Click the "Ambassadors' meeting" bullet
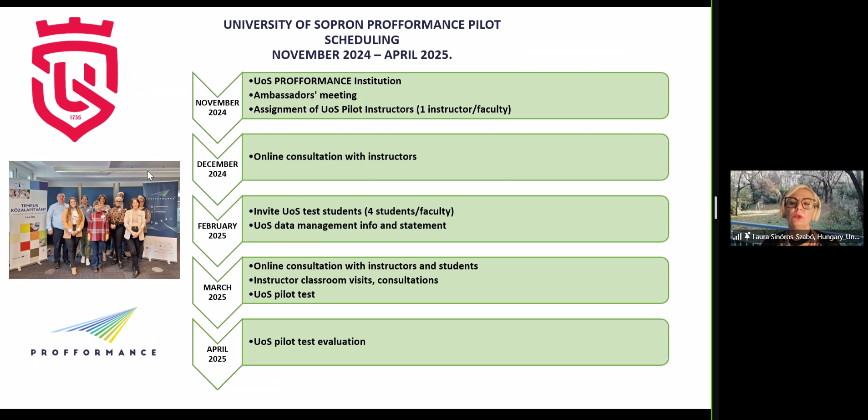Image resolution: width=868 pixels, height=420 pixels. 305,95
